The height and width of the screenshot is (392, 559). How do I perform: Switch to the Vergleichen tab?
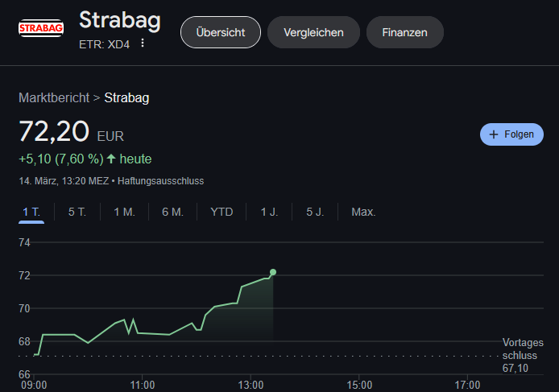coord(313,32)
